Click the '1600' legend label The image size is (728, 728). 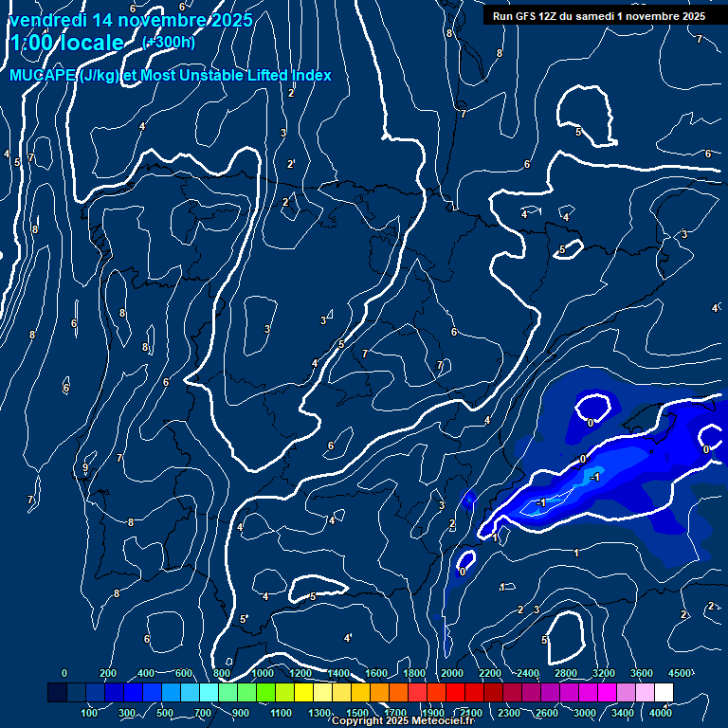point(376,673)
